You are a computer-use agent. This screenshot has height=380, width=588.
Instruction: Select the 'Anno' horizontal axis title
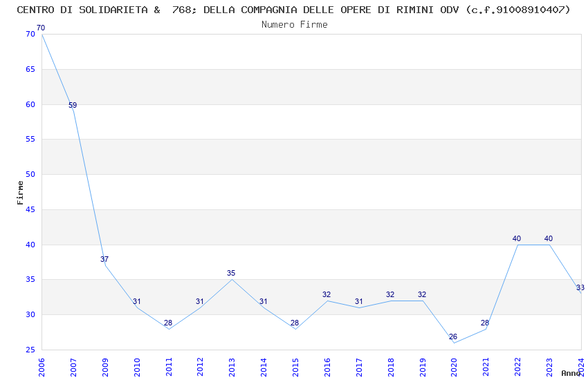[x=571, y=373]
